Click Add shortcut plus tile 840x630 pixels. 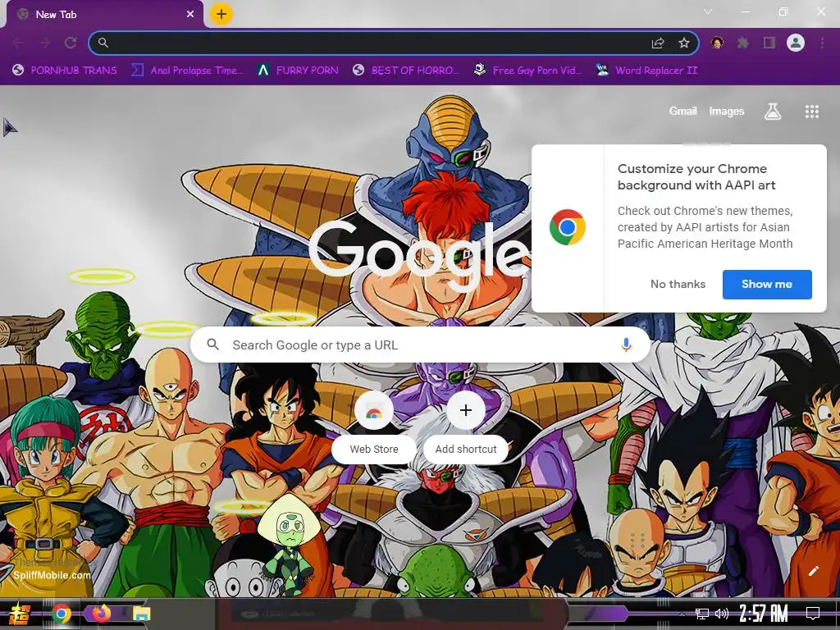click(466, 427)
